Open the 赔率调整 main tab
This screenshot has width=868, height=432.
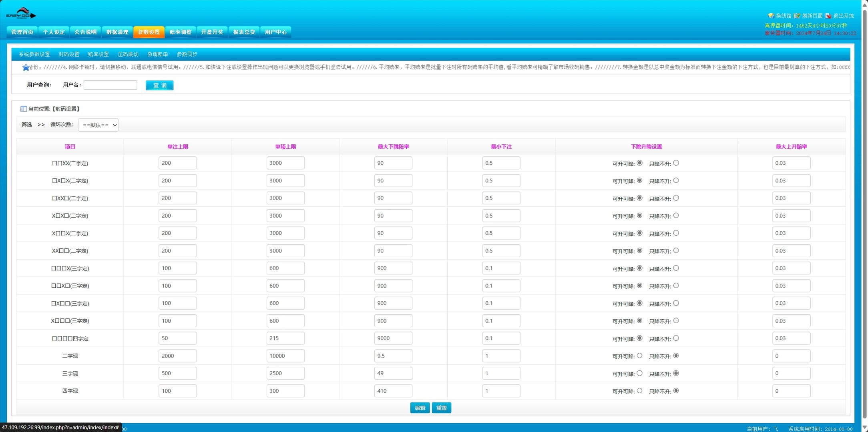[180, 32]
